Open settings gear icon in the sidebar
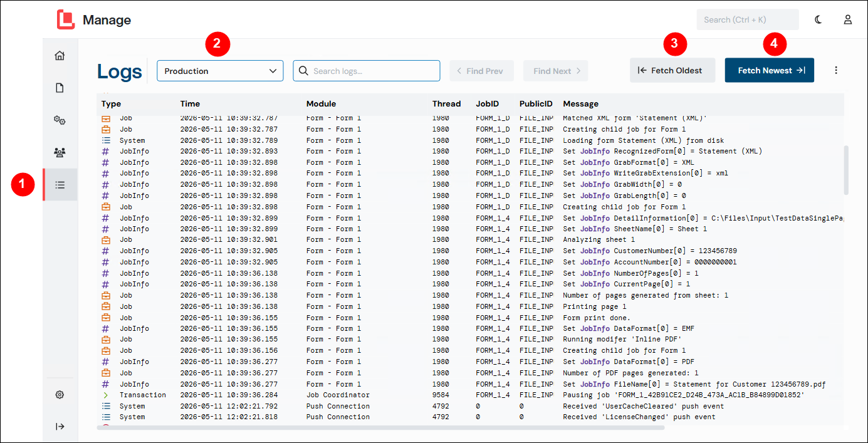Screen dimensions: 868x443 pyautogui.click(x=60, y=395)
